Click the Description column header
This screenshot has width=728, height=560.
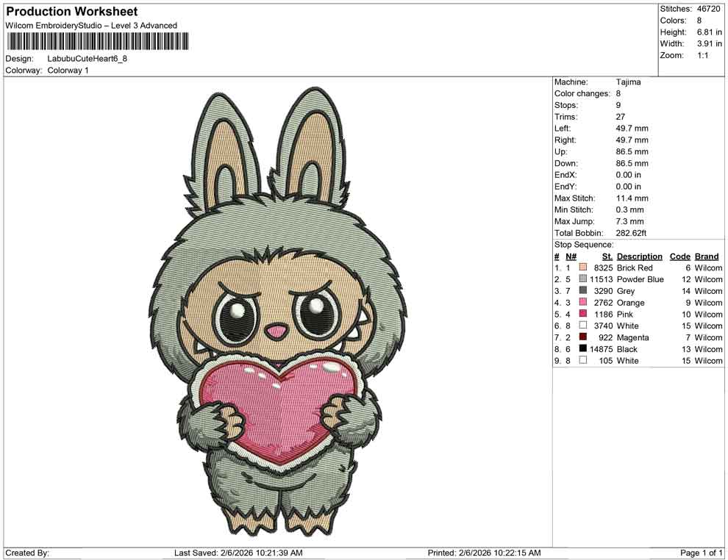[639, 256]
